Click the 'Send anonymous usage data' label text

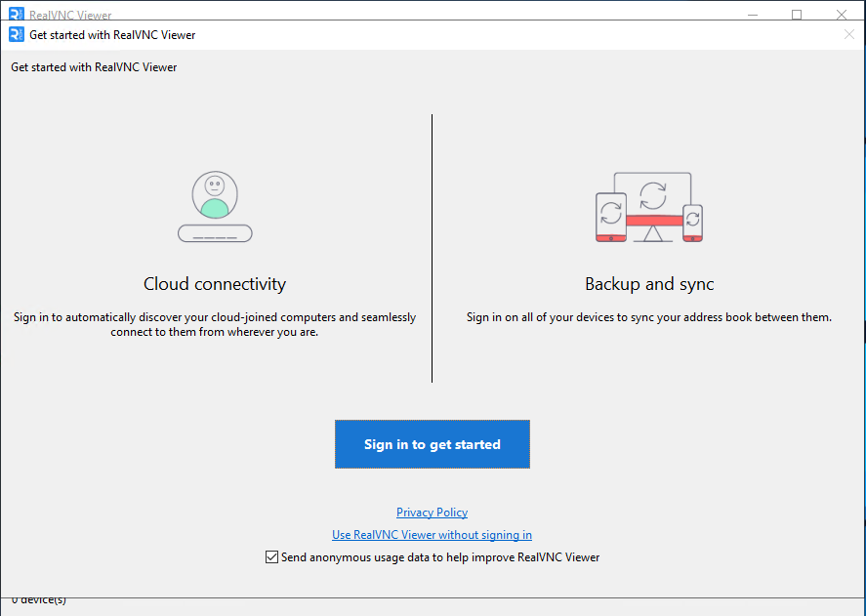[x=439, y=557]
